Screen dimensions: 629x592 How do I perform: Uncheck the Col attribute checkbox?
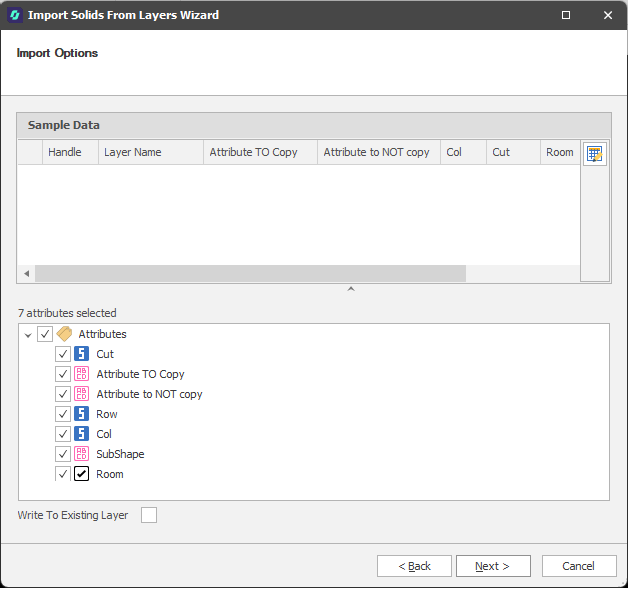pos(63,434)
